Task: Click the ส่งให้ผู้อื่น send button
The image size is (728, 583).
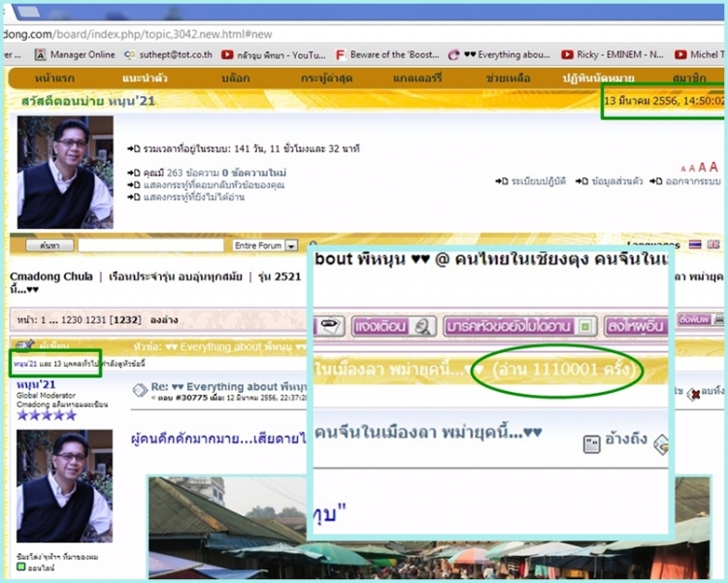Action: pos(636,326)
